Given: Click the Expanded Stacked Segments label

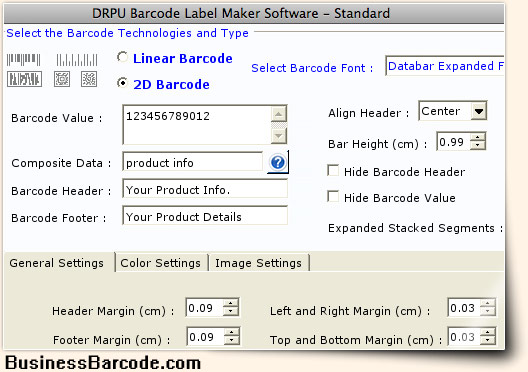Looking at the screenshot, I should pyautogui.click(x=415, y=228).
